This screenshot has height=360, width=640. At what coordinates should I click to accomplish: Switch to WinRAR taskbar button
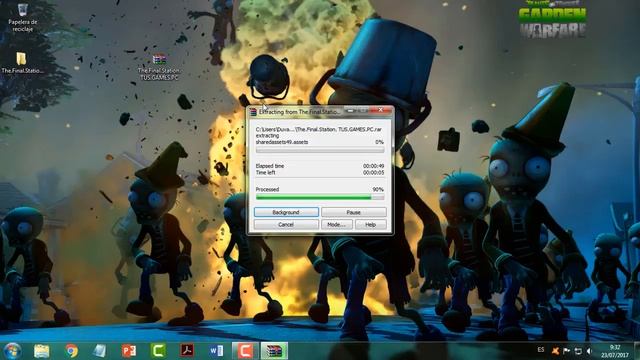(x=274, y=351)
